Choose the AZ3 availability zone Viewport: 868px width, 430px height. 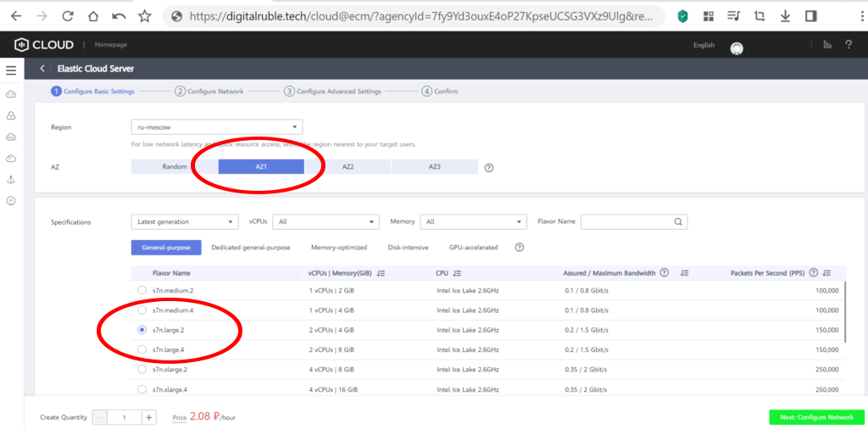[435, 167]
